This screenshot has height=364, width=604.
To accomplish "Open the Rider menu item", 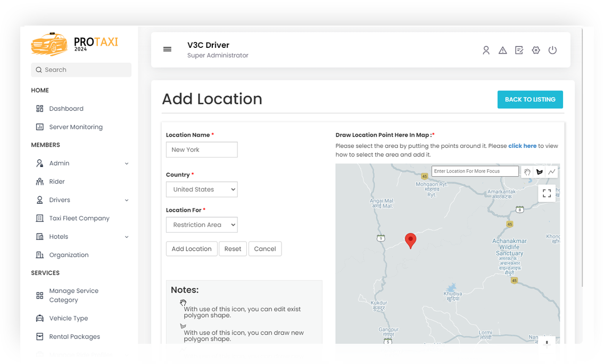I will coord(57,181).
